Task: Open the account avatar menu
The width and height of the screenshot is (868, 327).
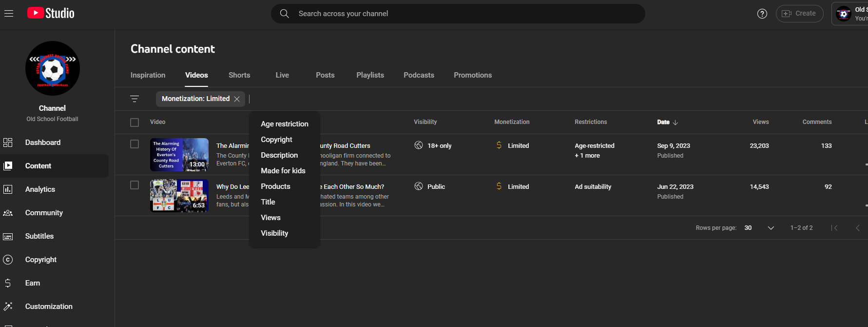Action: [844, 14]
